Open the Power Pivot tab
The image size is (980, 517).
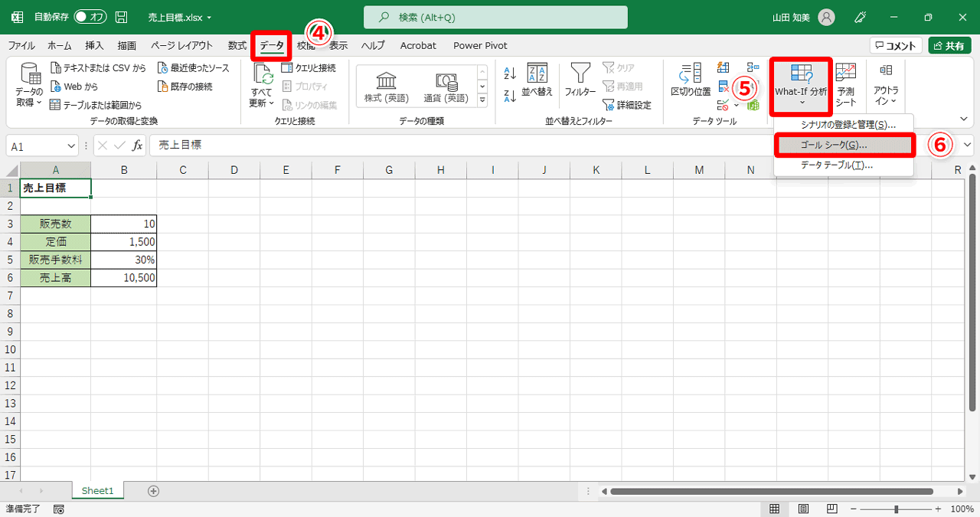click(x=480, y=45)
